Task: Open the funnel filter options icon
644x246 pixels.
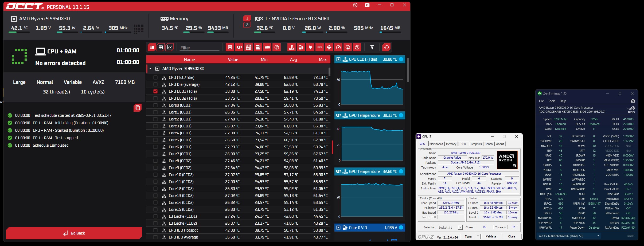Action: point(372,47)
